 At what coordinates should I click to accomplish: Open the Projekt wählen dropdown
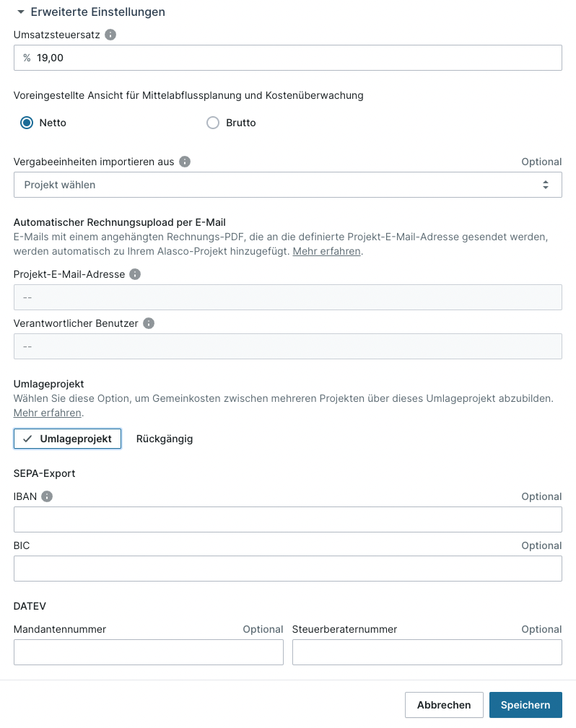[x=287, y=185]
